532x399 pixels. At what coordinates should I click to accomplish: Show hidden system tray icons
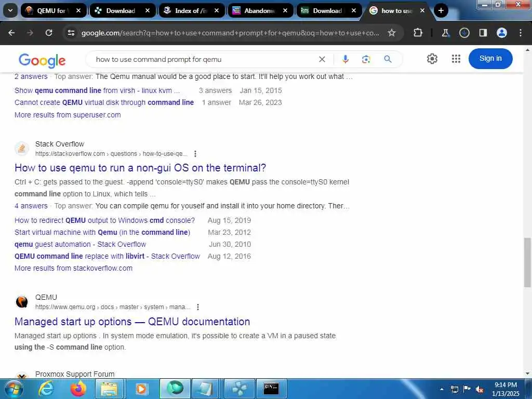pyautogui.click(x=442, y=389)
